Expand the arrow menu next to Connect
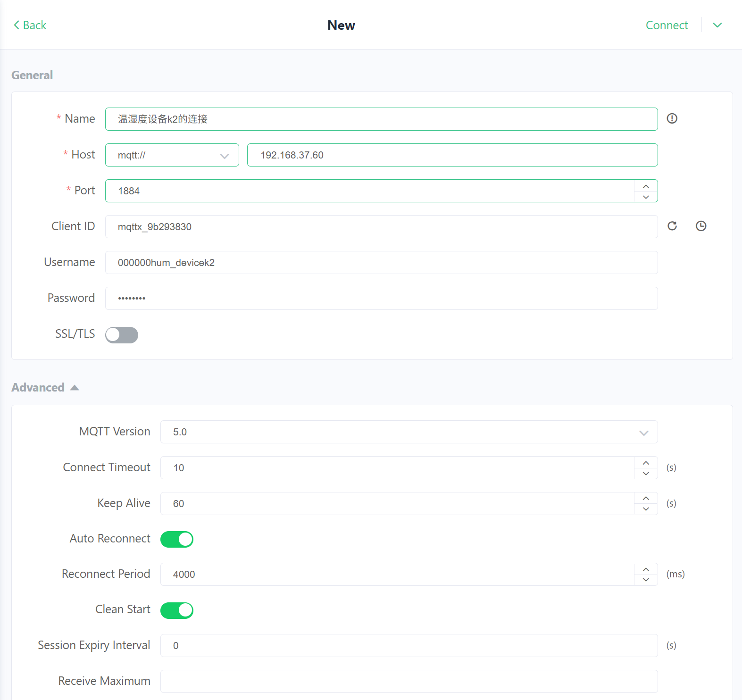This screenshot has width=742, height=700. tap(717, 25)
